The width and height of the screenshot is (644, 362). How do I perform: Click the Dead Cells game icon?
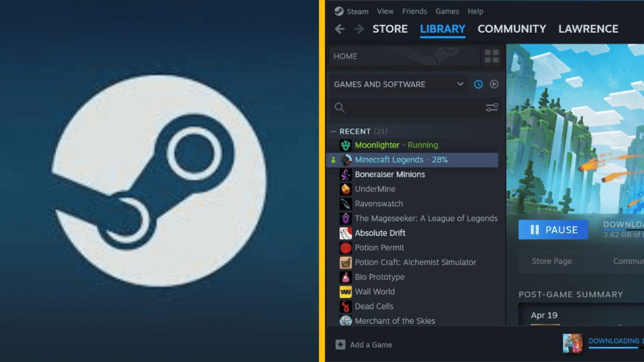346,306
